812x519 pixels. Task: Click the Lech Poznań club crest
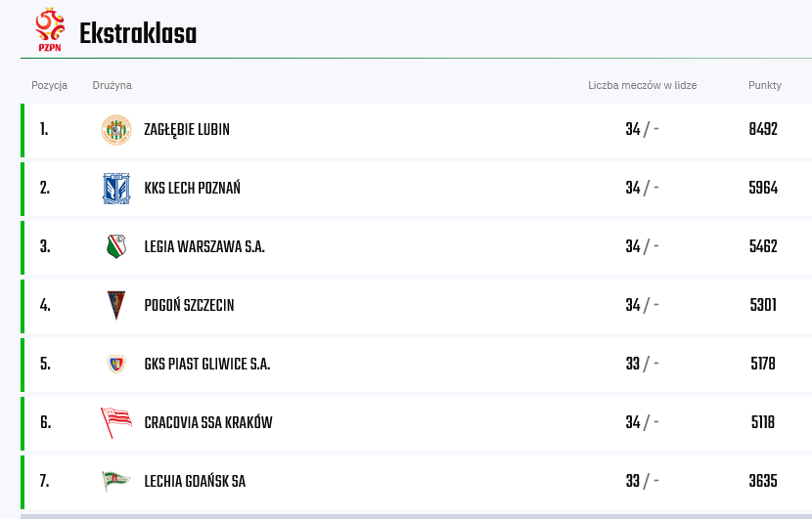click(x=116, y=189)
